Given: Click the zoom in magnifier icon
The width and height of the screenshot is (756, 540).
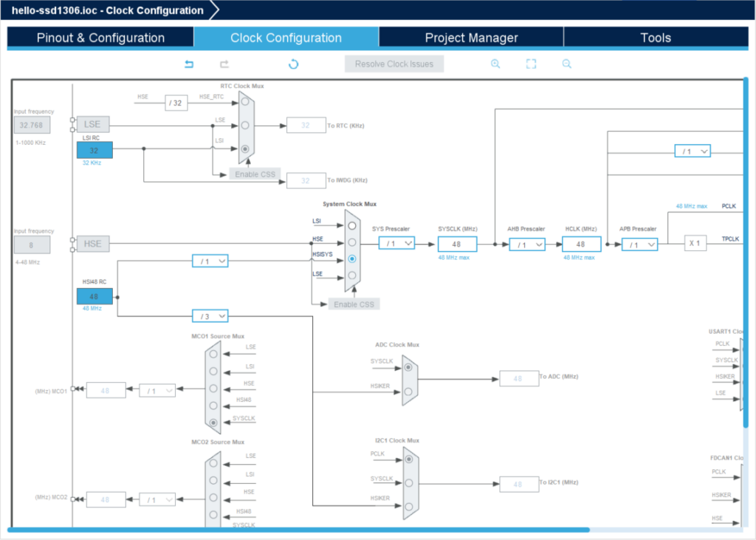Looking at the screenshot, I should pos(495,64).
